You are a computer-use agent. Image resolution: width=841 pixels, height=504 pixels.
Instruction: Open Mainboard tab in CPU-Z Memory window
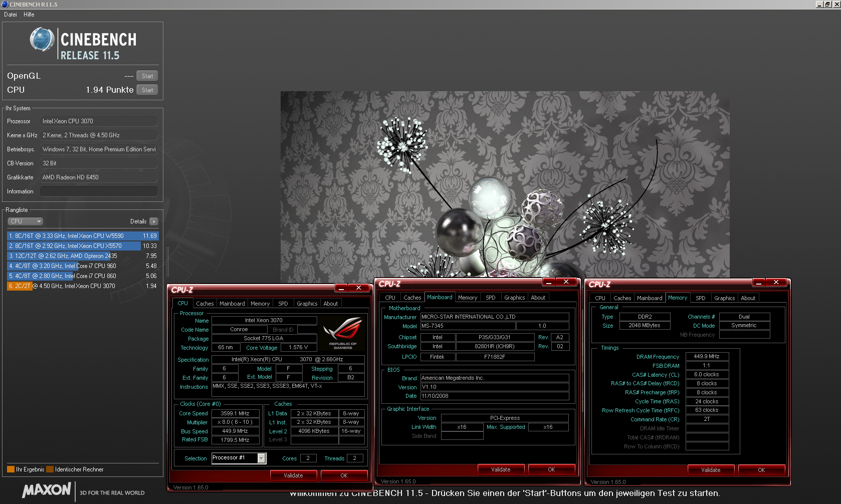click(650, 298)
